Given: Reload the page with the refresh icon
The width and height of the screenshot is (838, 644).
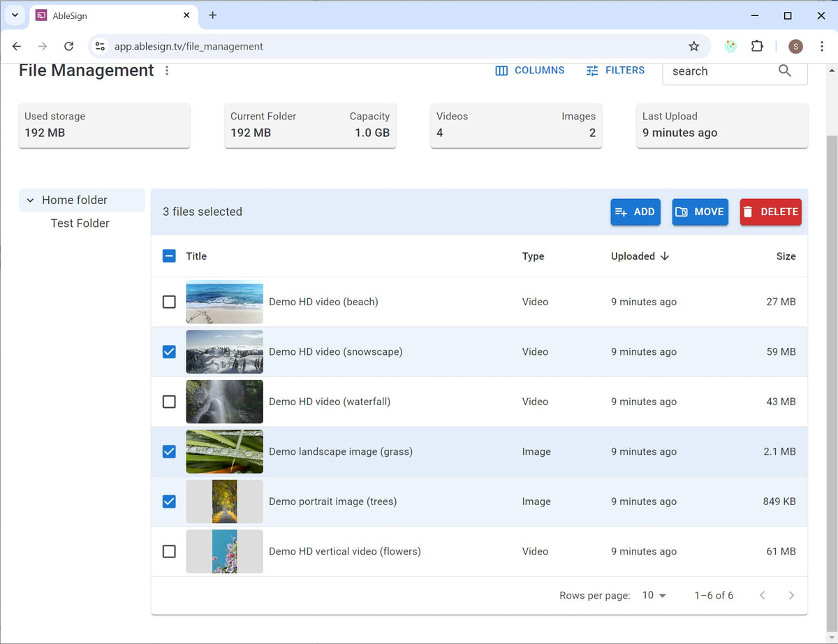Looking at the screenshot, I should [68, 46].
